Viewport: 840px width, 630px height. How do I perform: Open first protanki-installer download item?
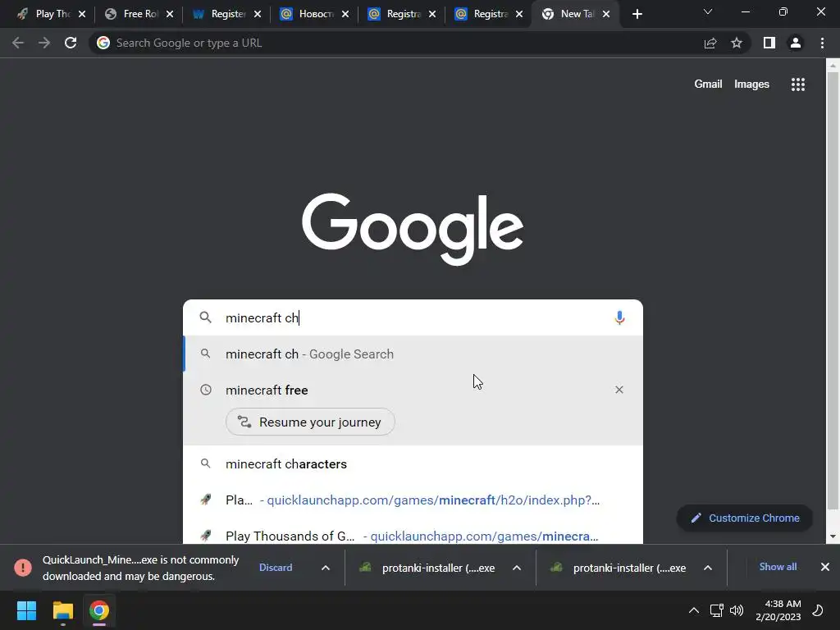point(427,568)
